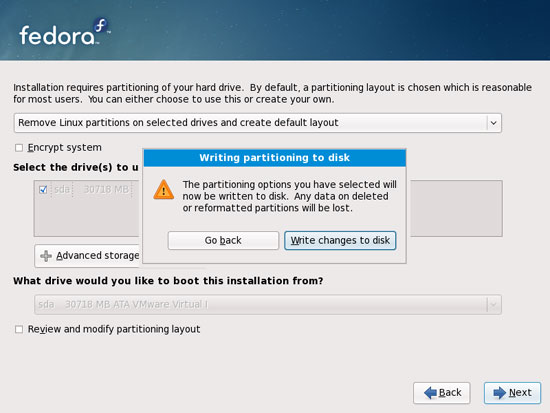Click the Advanced storage plus icon

pyautogui.click(x=46, y=256)
